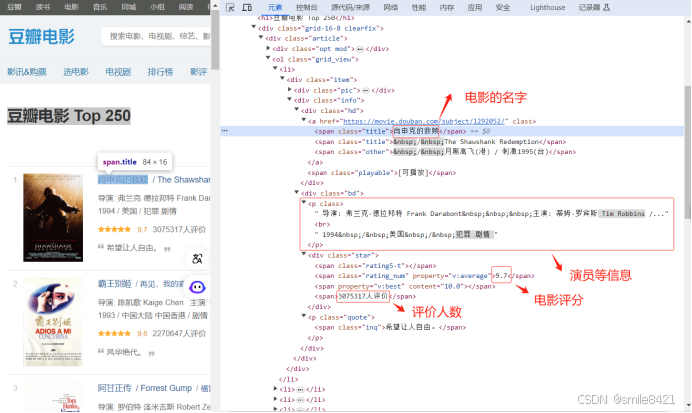Click the DevTools Elements panel scrollbar

coord(688,152)
